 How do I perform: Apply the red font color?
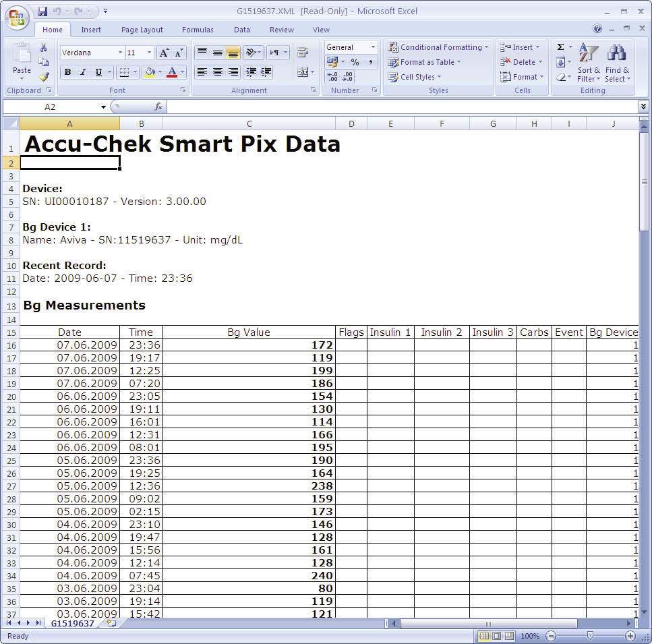point(172,72)
